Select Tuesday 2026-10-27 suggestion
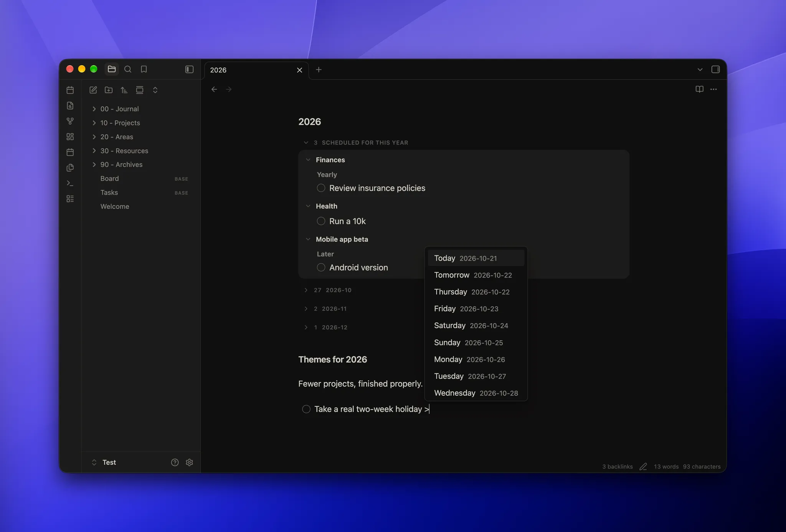Image resolution: width=786 pixels, height=532 pixels. pyautogui.click(x=476, y=377)
